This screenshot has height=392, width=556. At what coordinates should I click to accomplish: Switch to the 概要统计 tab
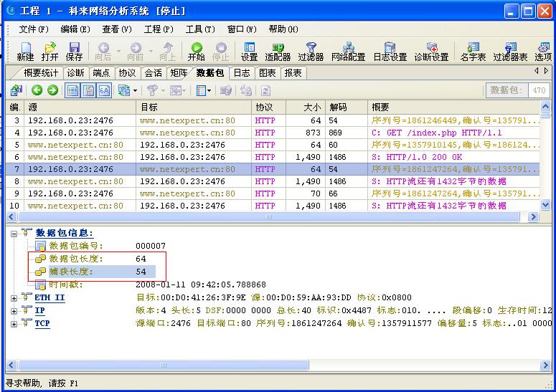tap(41, 72)
